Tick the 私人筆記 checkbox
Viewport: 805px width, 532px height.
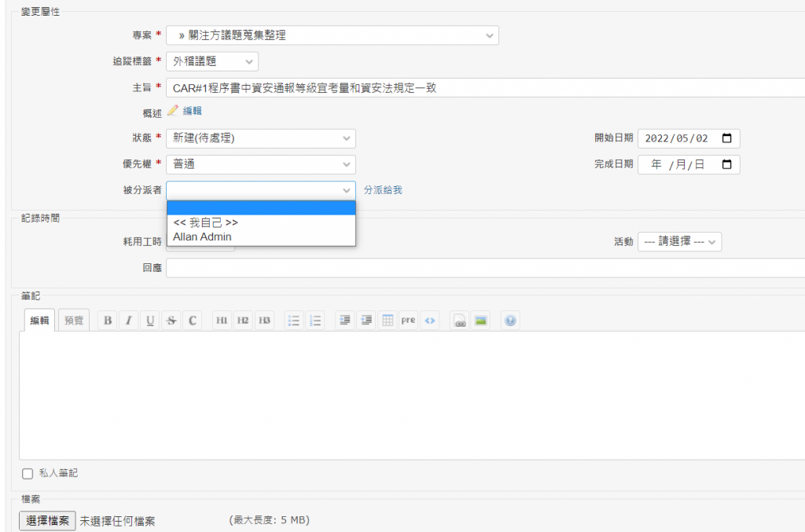28,474
